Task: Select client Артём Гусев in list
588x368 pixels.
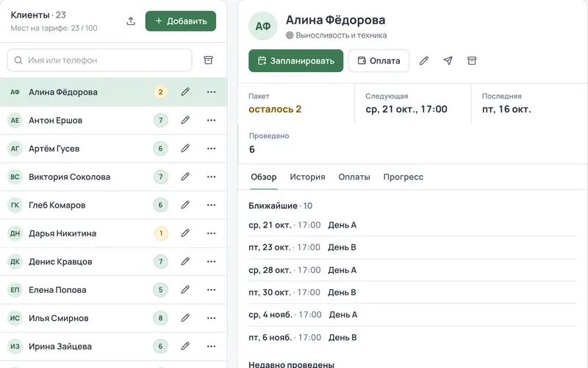Action: [113, 149]
